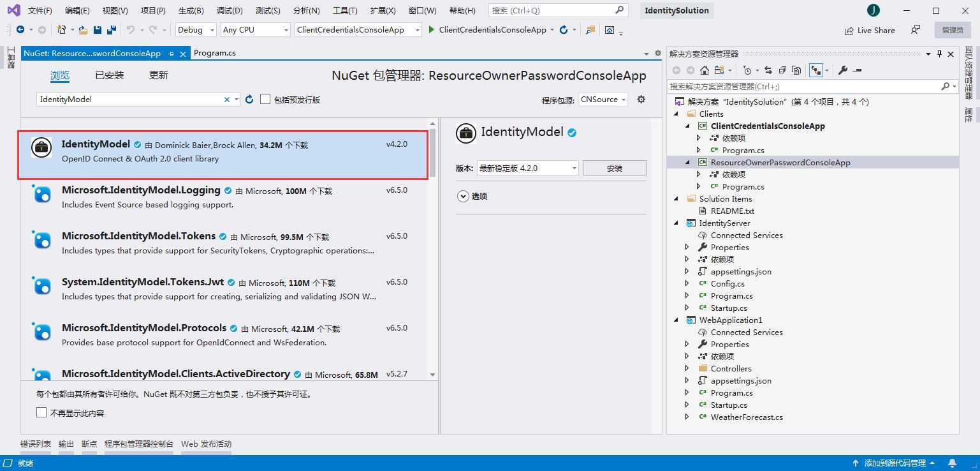Close the NuGet document tab
The height and width of the screenshot is (471, 980).
tap(183, 54)
